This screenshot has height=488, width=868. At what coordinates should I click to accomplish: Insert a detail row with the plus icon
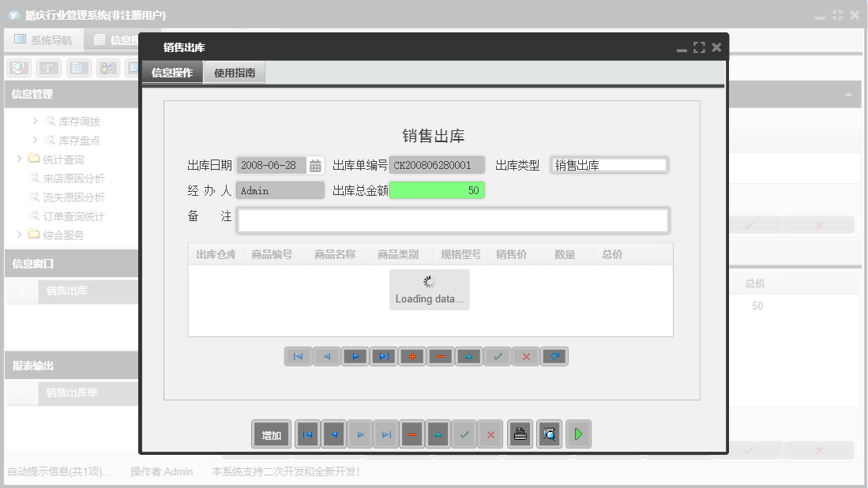pos(412,356)
